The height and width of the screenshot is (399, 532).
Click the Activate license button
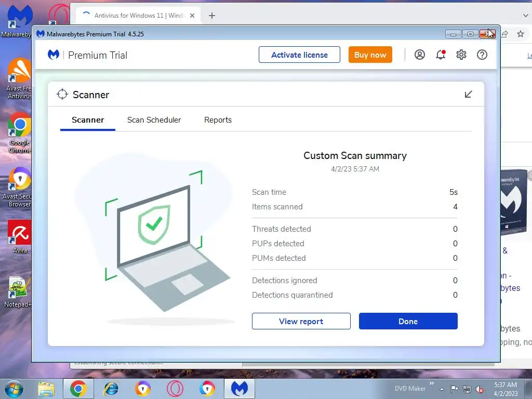[x=299, y=55]
